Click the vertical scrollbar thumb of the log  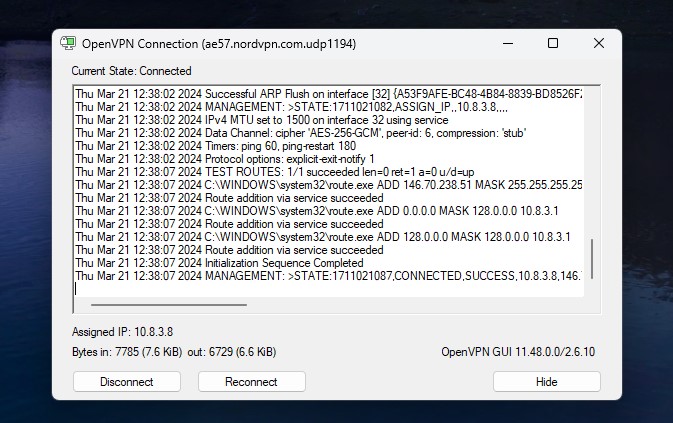592,259
